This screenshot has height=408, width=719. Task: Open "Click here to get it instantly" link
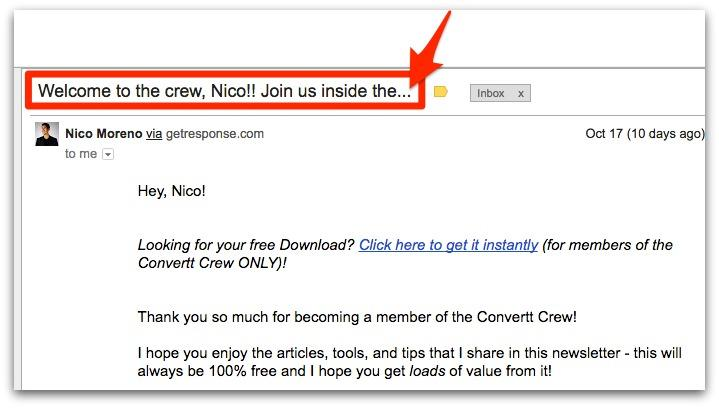click(448, 245)
